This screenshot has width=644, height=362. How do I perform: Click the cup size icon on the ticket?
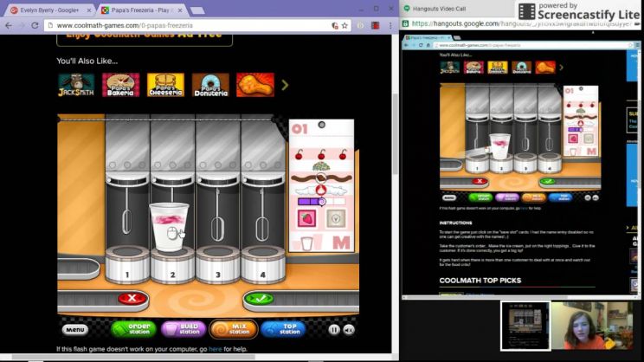tap(306, 242)
